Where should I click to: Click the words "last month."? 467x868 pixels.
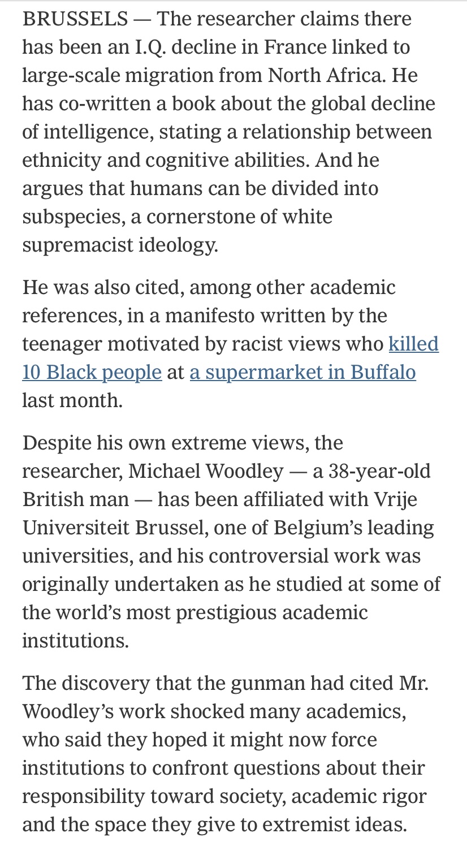click(72, 400)
